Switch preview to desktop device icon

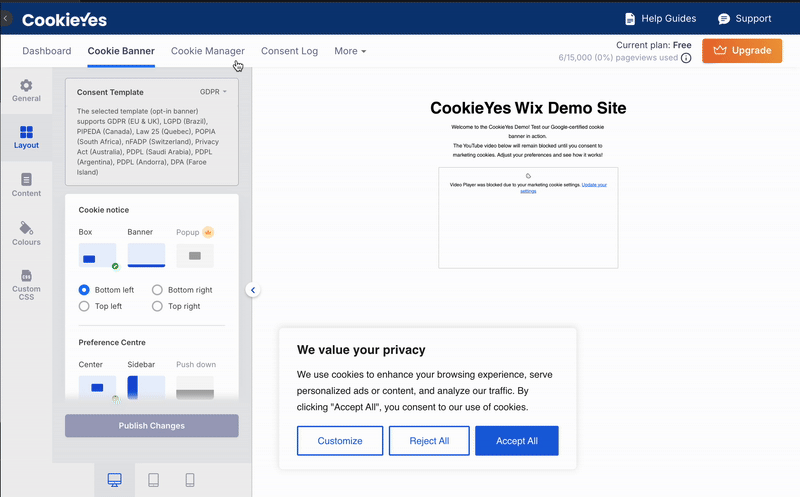pos(115,480)
